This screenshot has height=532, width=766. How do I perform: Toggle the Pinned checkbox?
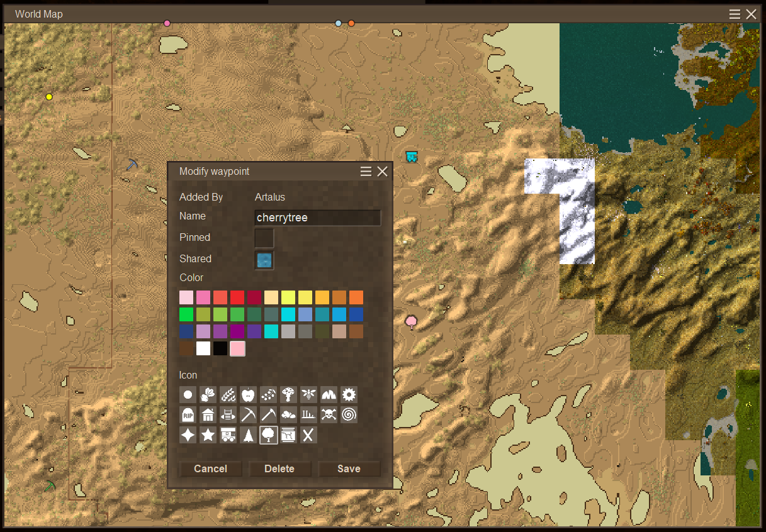coord(264,238)
